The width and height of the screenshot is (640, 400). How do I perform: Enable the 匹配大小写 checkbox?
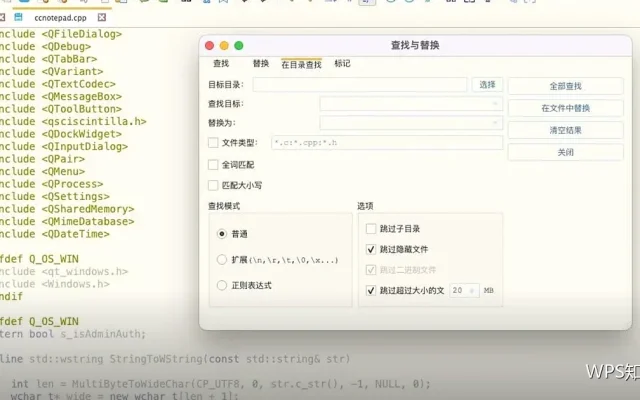tap(213, 185)
